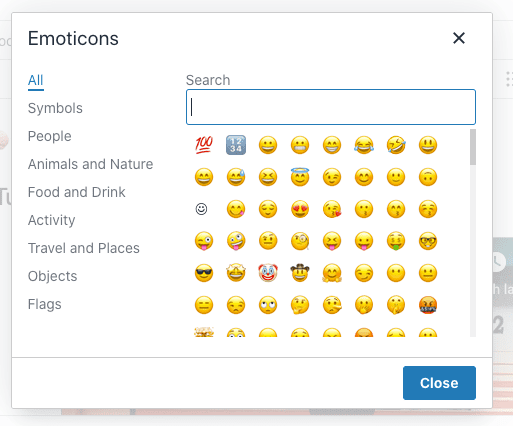This screenshot has height=426, width=513.
Task: Dismiss the dialog with the X icon
Action: click(x=459, y=38)
